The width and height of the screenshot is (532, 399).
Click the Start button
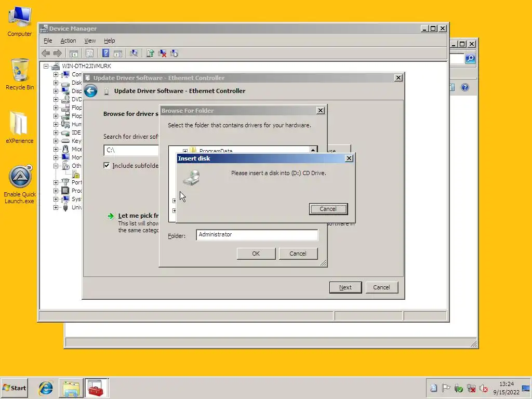click(x=14, y=388)
